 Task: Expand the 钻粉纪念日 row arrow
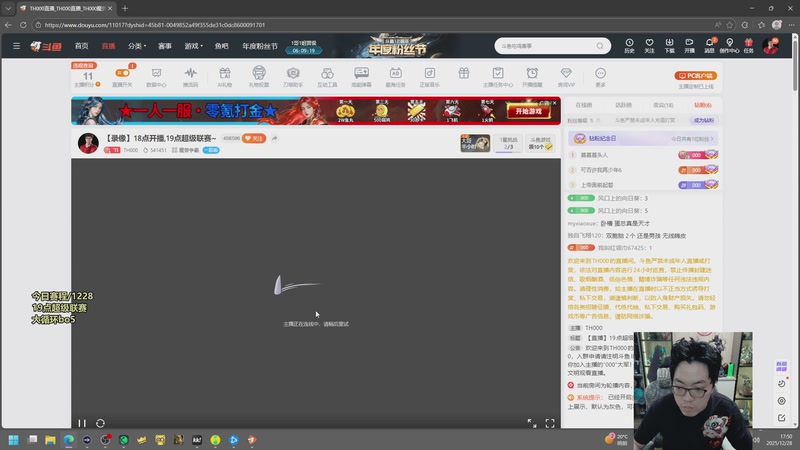pos(712,139)
